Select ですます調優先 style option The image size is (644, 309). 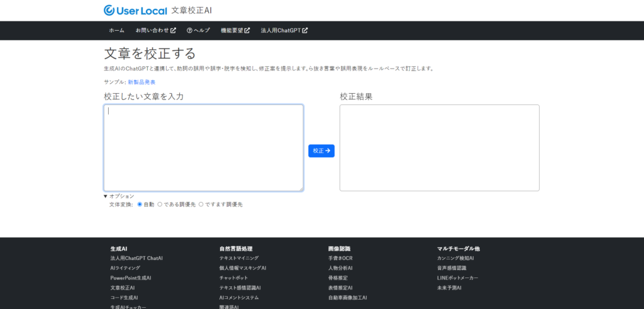201,205
